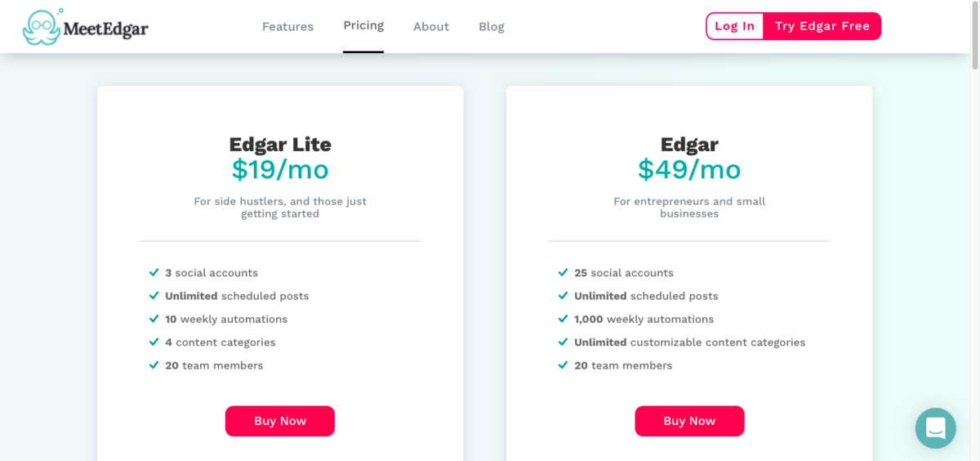Buy the $49/mo Edgar plan
Screen dimensions: 980x461
pos(689,421)
